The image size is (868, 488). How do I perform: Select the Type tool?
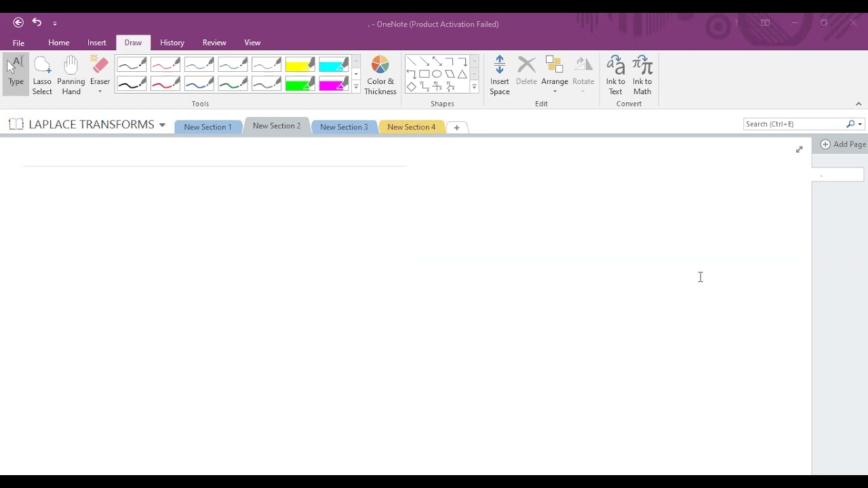tap(16, 75)
